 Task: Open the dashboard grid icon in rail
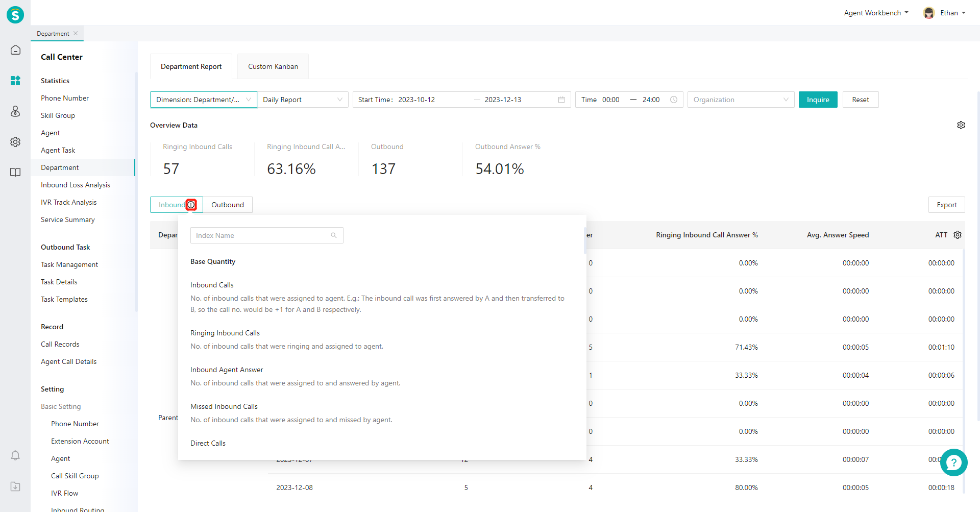click(x=15, y=81)
